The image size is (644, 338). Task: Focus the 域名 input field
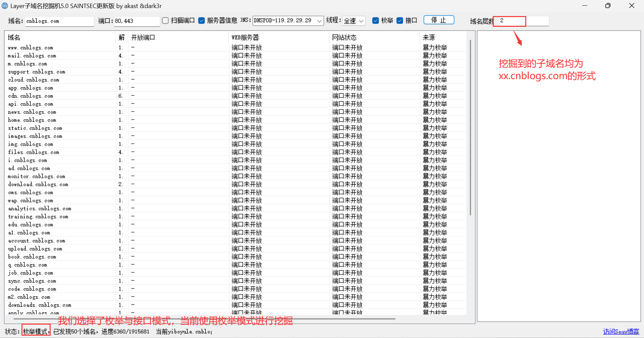(x=59, y=21)
